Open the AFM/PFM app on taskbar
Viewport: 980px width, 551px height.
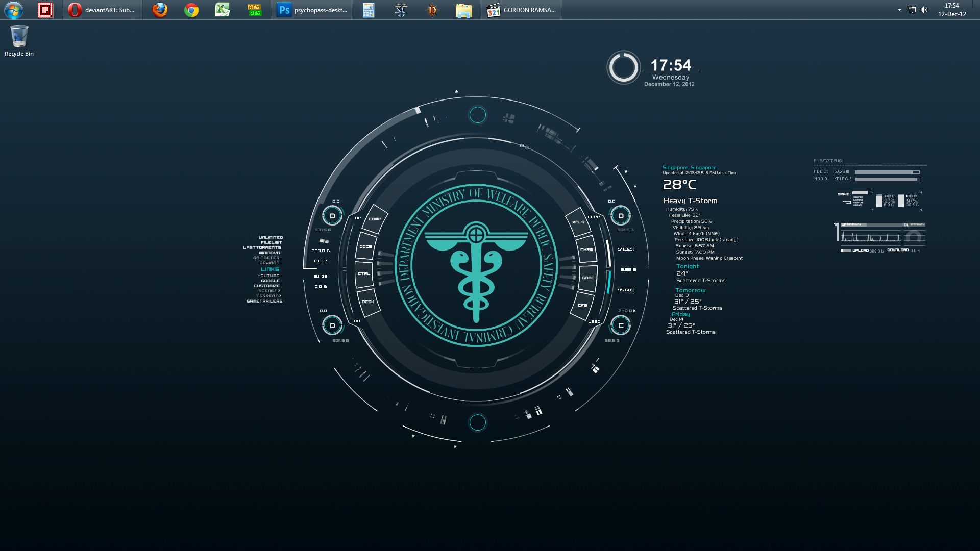254,10
